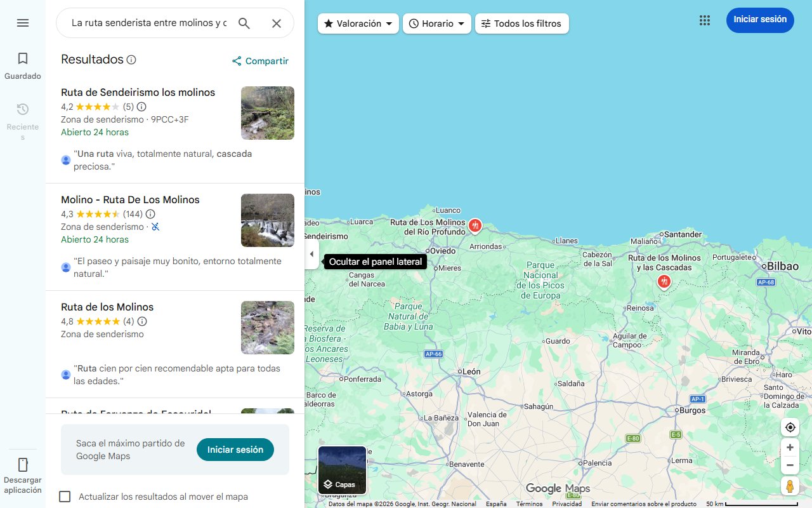Image resolution: width=812 pixels, height=508 pixels.
Task: Open Todos los filtros
Action: (521, 23)
